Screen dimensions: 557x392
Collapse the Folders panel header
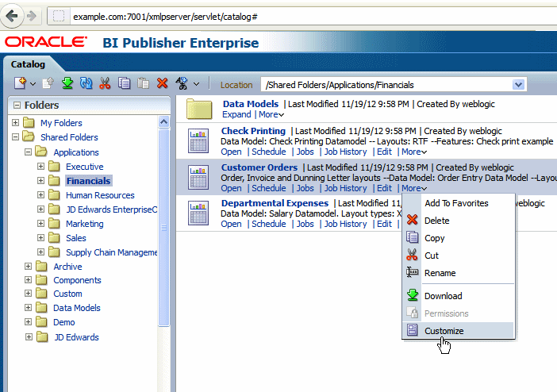17,106
